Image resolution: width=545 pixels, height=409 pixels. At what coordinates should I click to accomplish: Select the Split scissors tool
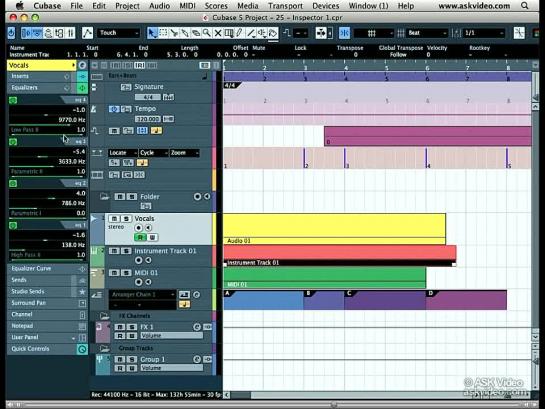click(174, 33)
